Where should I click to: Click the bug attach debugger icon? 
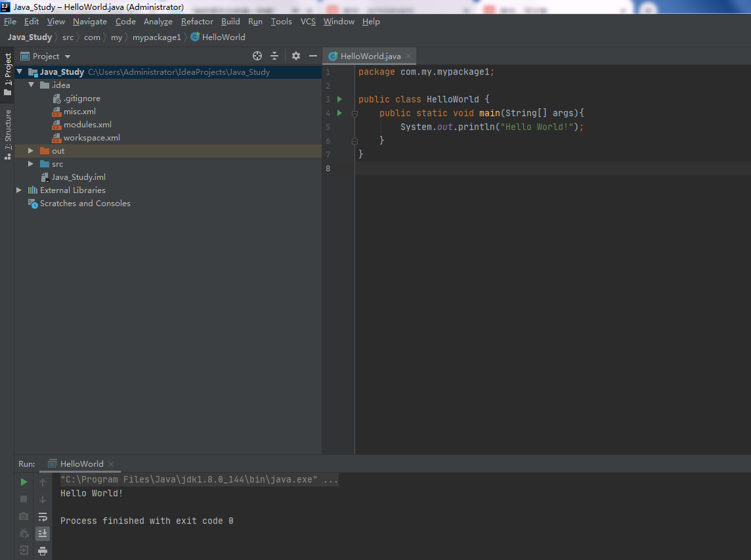24,534
